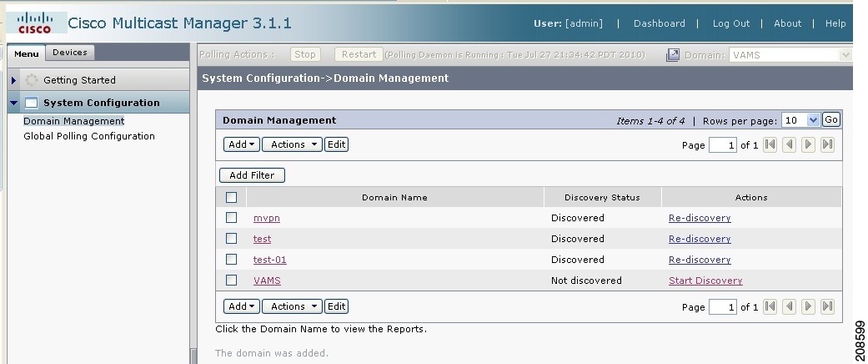This screenshot has height=364, width=868.
Task: Click the bottom Page number field
Action: 723,307
